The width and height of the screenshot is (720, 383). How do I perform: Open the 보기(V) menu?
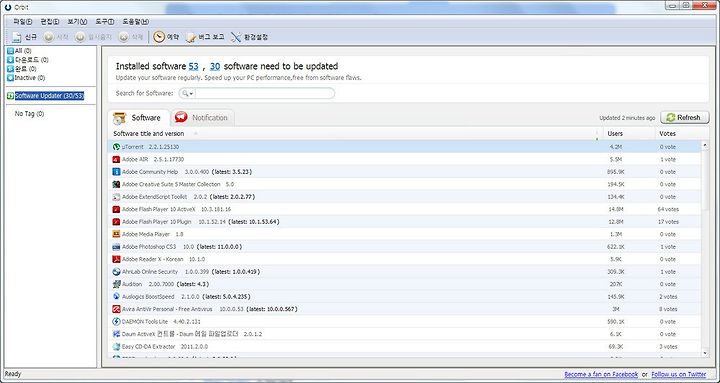(77, 22)
